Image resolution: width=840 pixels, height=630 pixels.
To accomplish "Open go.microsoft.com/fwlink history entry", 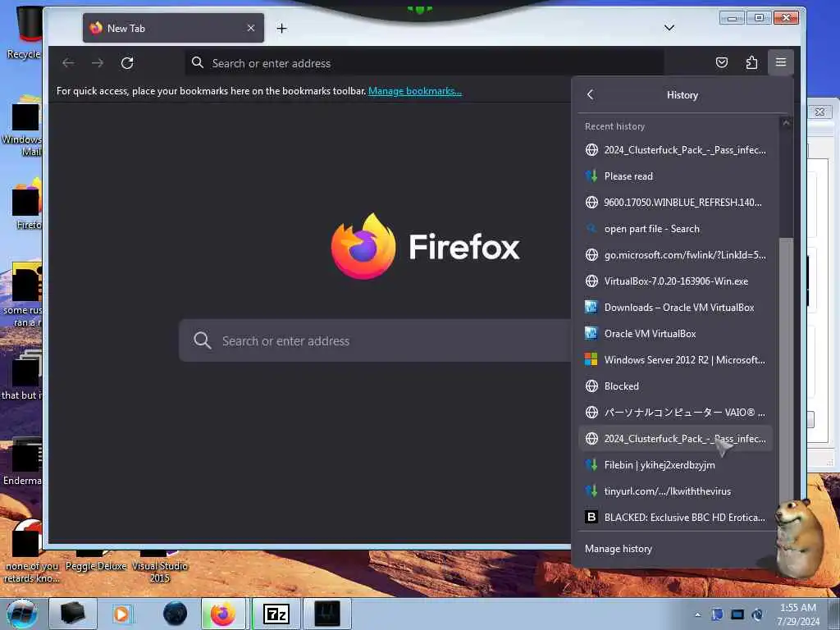I will (x=675, y=255).
